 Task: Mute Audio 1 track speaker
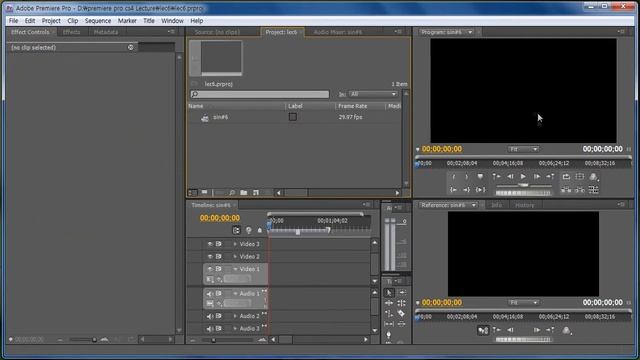(x=210, y=294)
